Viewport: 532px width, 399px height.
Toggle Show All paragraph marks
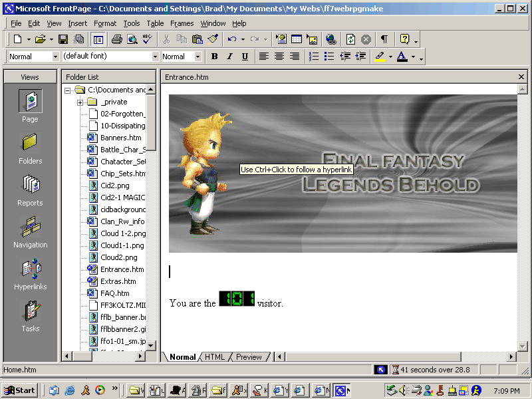(x=384, y=39)
